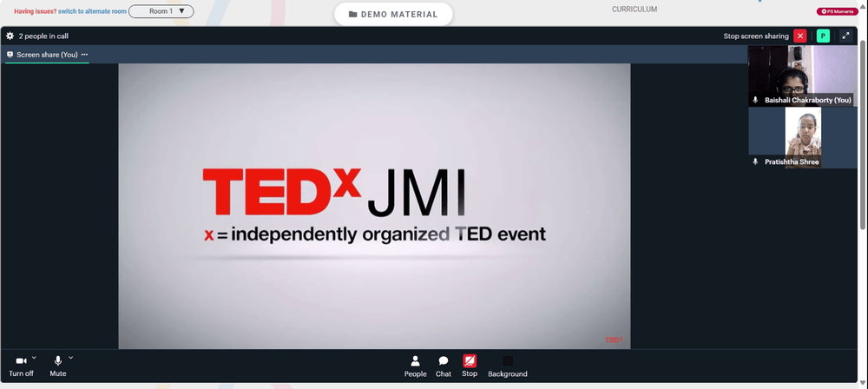Mute the microphone

pyautogui.click(x=58, y=366)
